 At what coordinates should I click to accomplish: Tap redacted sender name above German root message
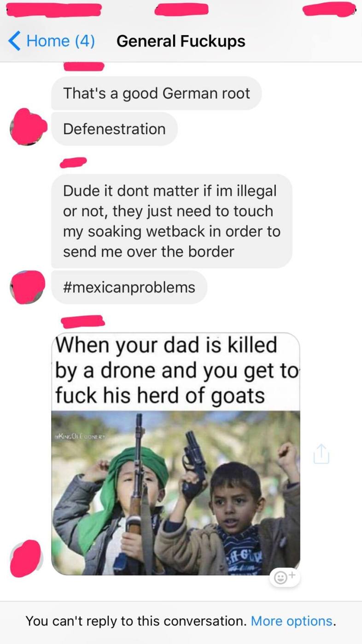tap(84, 67)
